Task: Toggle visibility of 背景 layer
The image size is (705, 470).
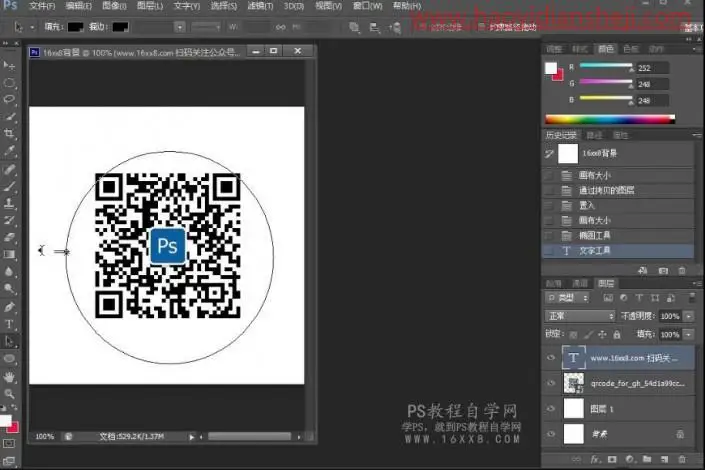Action: coord(551,434)
